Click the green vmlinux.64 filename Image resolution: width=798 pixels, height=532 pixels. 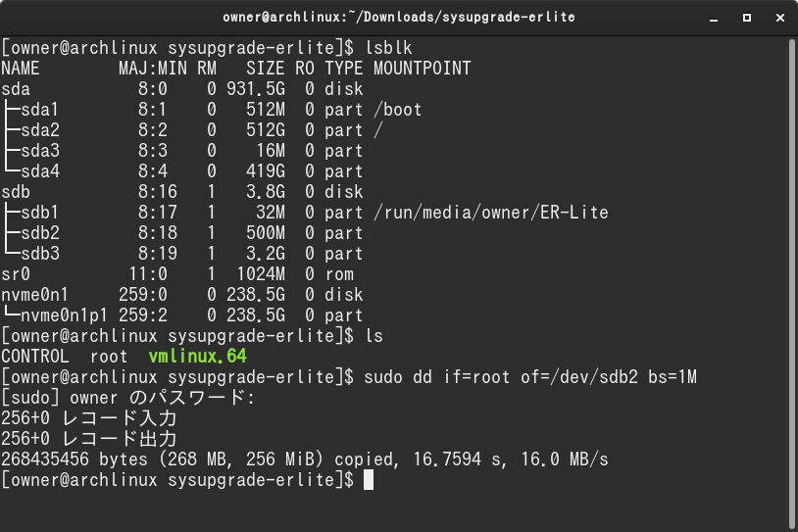click(197, 356)
